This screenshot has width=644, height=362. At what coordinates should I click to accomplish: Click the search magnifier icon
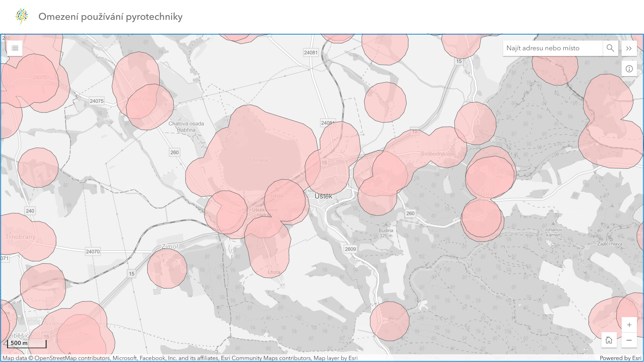tap(610, 48)
